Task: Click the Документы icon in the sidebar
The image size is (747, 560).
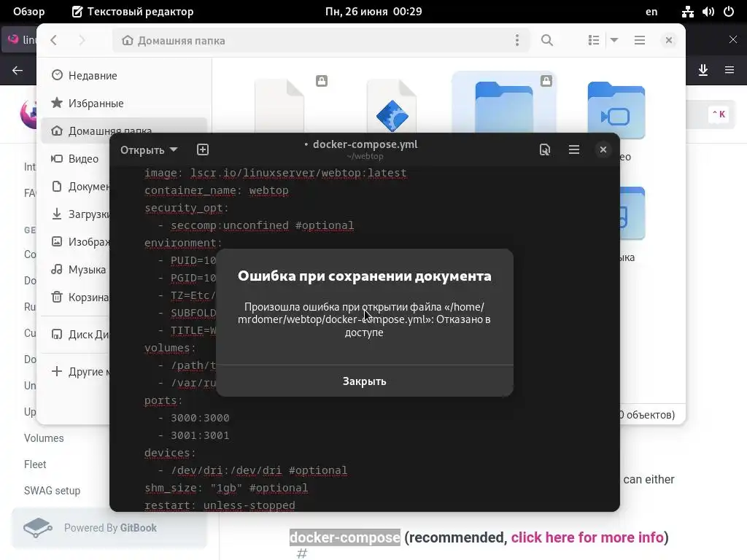Action: 57,186
